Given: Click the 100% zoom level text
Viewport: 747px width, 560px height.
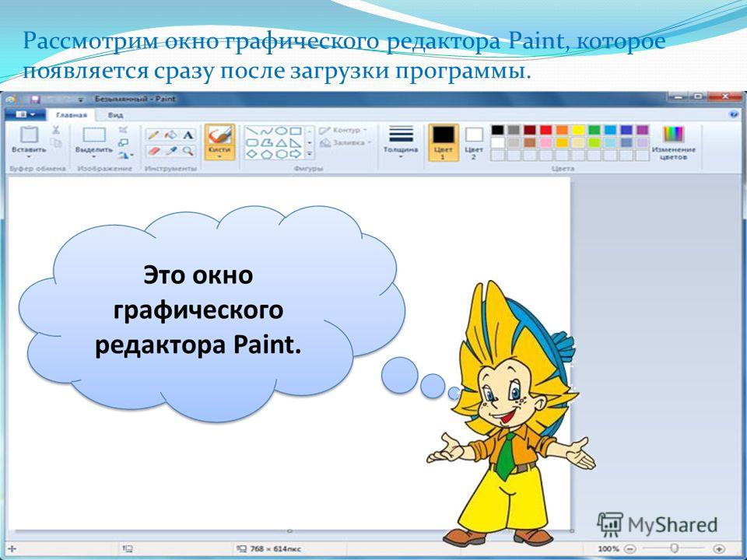Looking at the screenshot, I should click(608, 548).
